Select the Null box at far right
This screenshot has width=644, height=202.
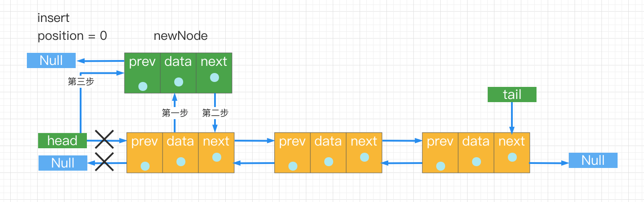click(x=593, y=160)
